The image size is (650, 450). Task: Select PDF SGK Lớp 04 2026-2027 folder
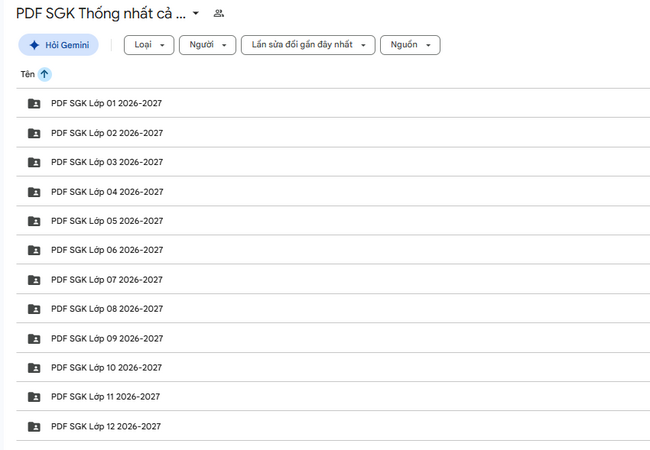(333, 191)
